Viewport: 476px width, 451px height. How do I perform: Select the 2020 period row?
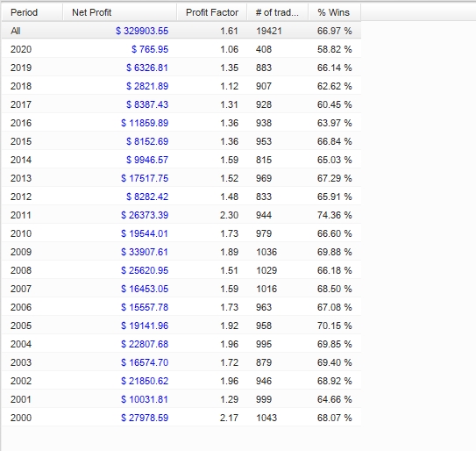point(181,49)
